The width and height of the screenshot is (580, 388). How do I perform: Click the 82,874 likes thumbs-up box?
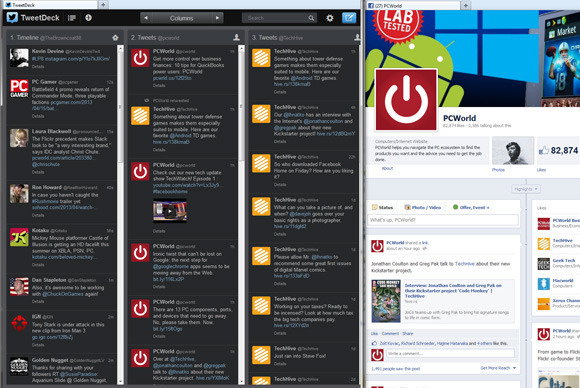tap(559, 150)
